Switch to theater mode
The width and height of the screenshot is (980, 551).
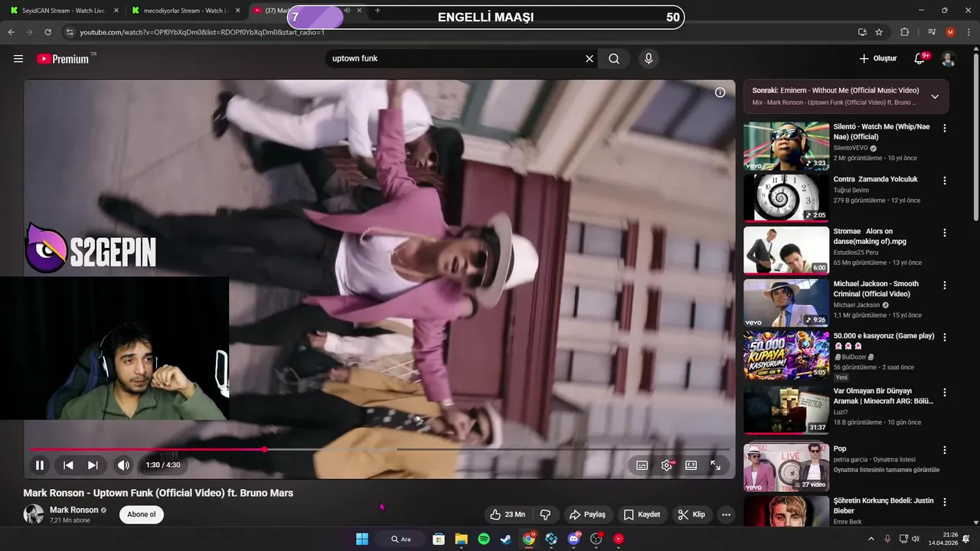click(691, 465)
